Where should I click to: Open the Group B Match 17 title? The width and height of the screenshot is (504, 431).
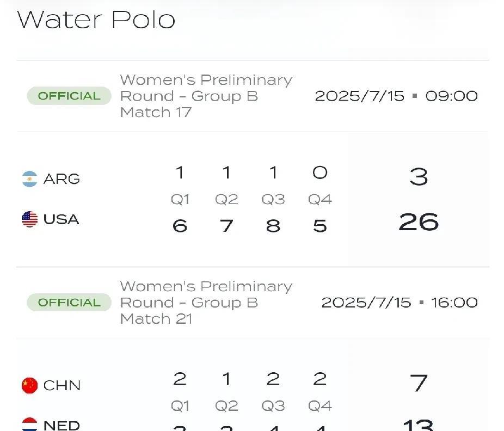click(x=206, y=96)
